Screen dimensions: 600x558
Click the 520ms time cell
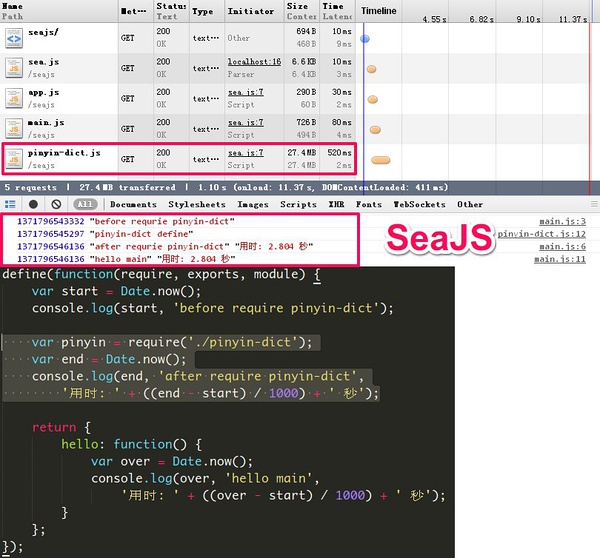coord(339,153)
